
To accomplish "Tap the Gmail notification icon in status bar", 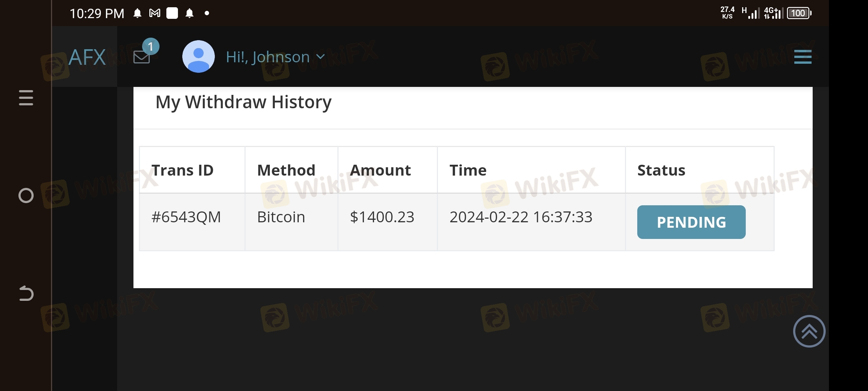I will pos(155,13).
